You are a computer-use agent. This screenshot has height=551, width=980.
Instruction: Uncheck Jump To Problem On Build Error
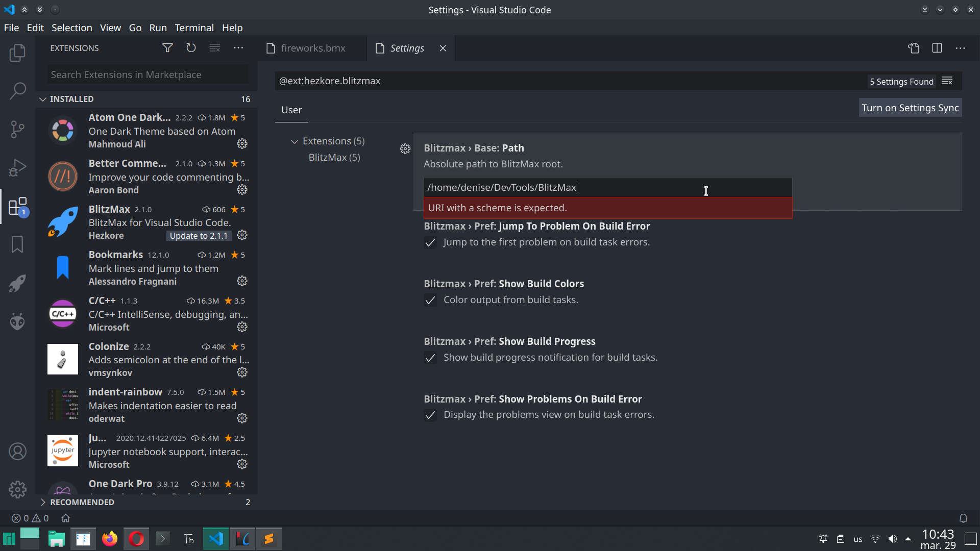[430, 243]
